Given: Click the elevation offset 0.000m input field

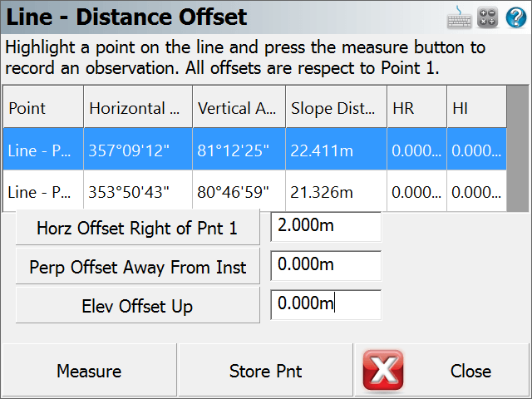Looking at the screenshot, I should coord(326,305).
